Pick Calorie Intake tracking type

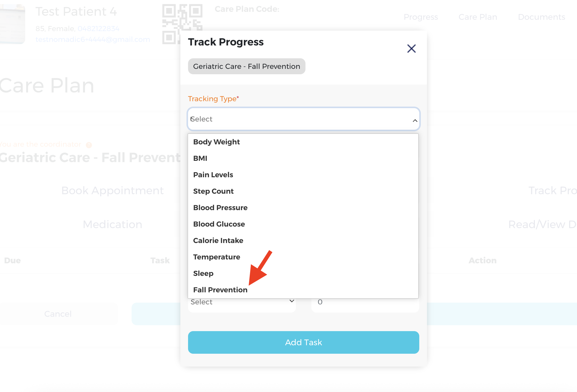[x=218, y=240]
